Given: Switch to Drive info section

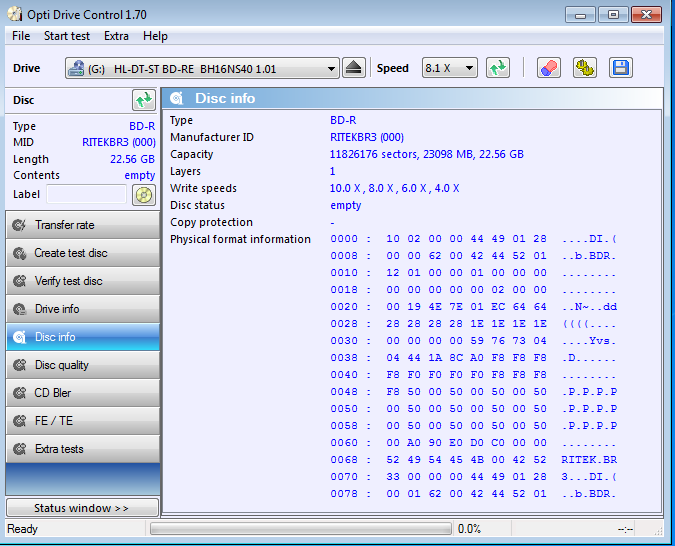Looking at the screenshot, I should pos(83,309).
